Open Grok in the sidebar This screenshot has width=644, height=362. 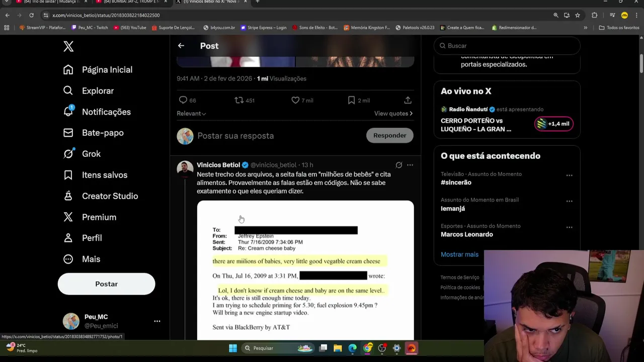tap(82, 154)
